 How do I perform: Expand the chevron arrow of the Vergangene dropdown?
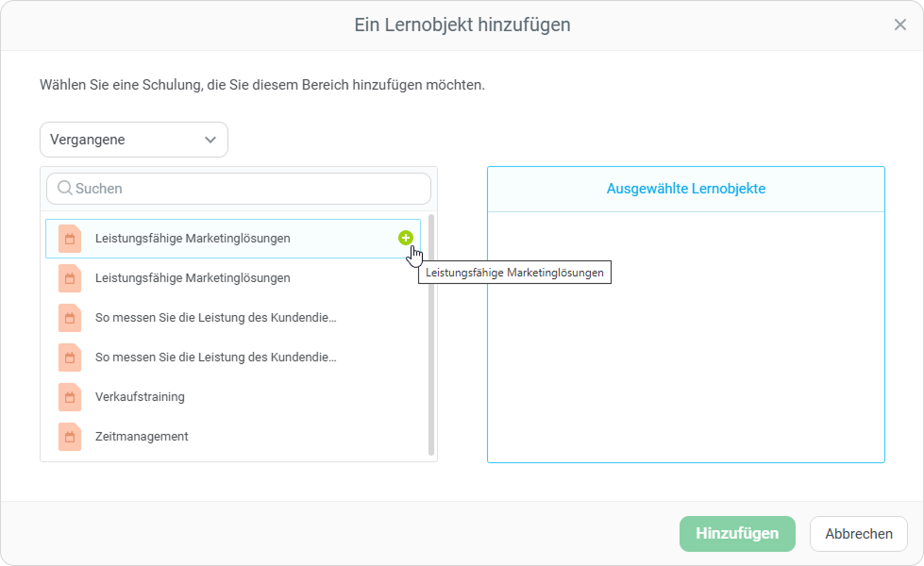210,140
